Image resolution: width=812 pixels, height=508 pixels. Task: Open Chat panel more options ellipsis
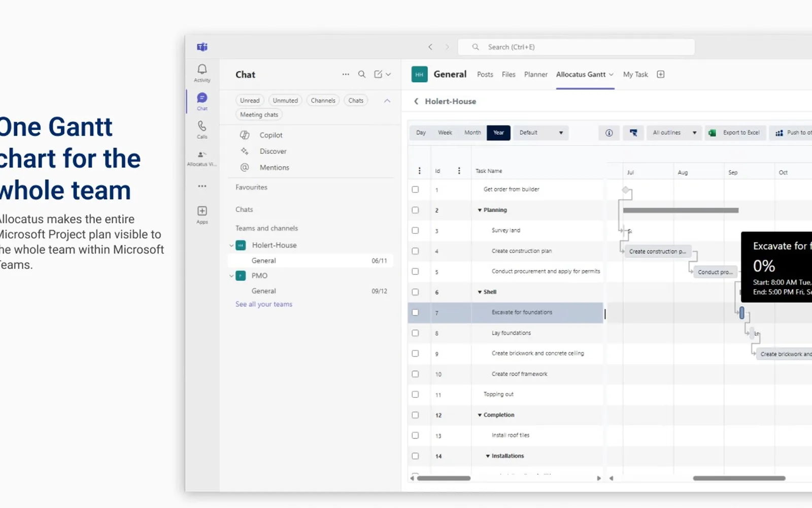tap(346, 74)
